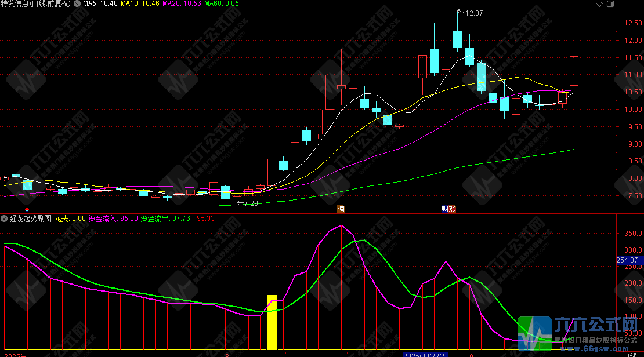The width and height of the screenshot is (644, 357).
Task: Select the magenta MA20 indicator label
Action: (x=182, y=4)
